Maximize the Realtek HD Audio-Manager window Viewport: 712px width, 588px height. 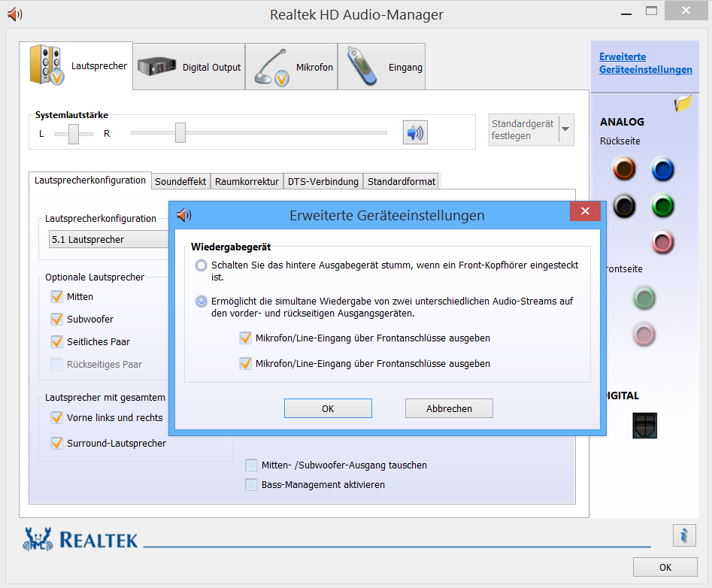pyautogui.click(x=651, y=11)
